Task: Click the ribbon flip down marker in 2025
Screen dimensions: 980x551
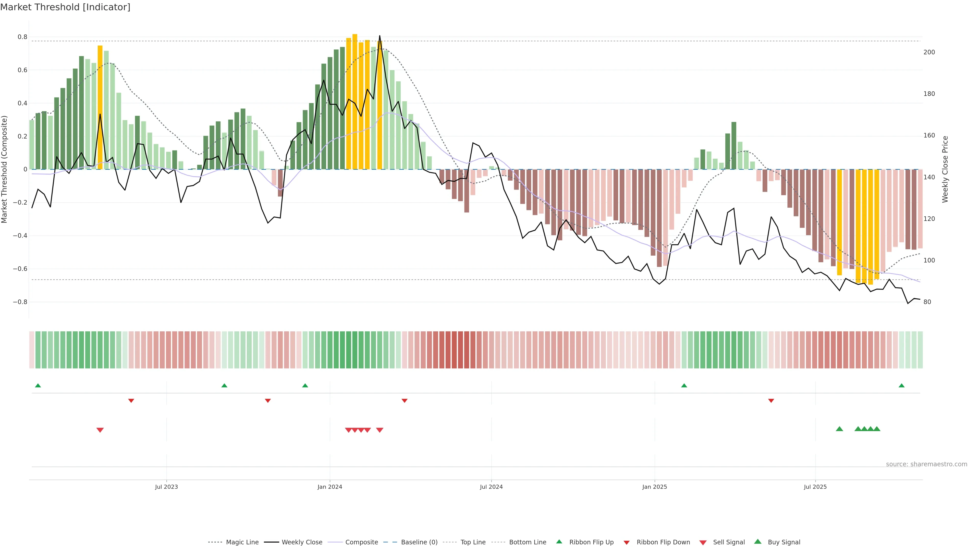Action: (x=771, y=401)
